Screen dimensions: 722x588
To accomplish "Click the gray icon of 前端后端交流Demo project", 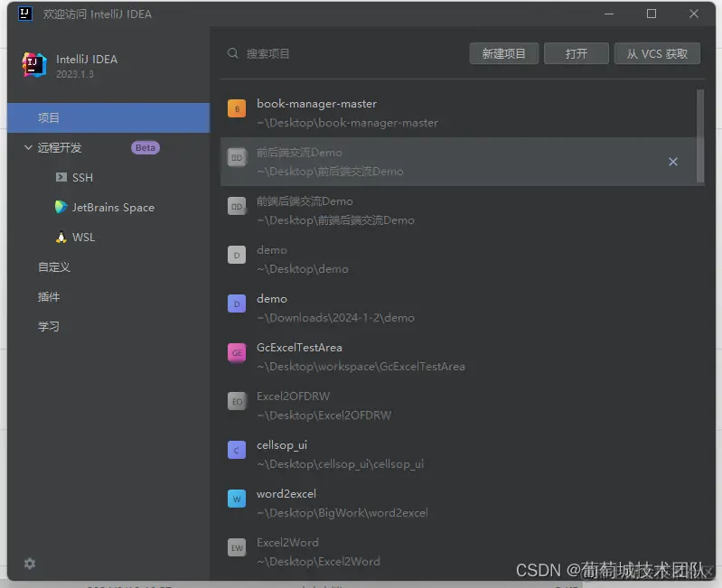I will point(237,207).
